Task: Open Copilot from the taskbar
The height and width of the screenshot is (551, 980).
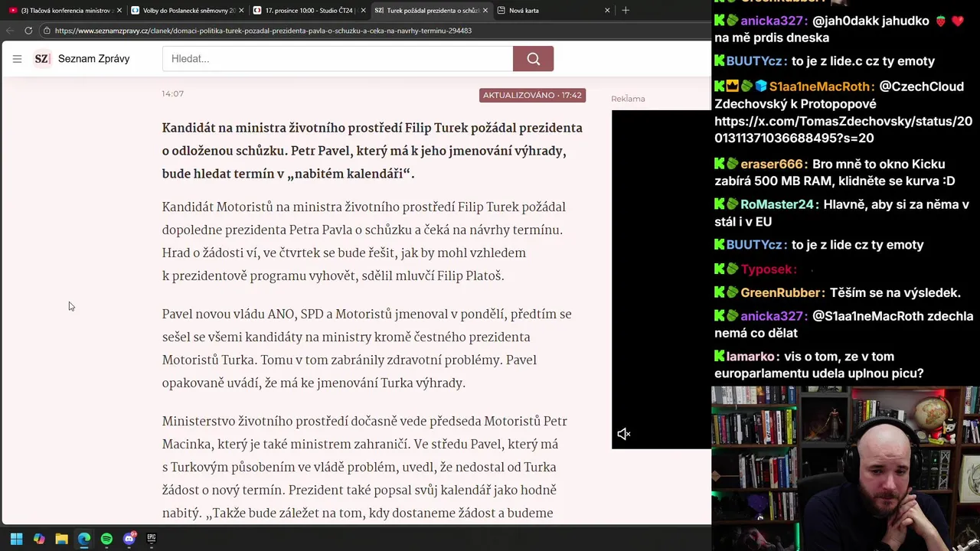Action: 39,539
